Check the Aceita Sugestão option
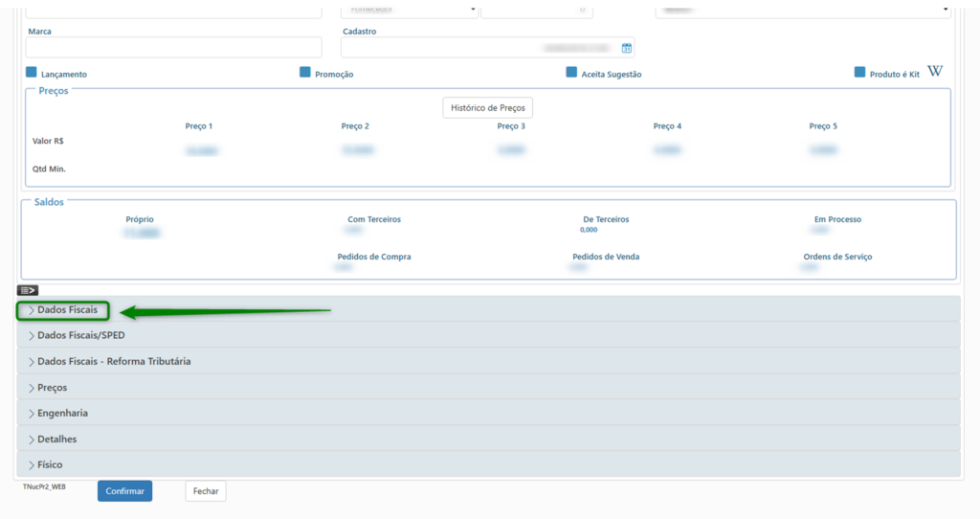Viewport: 980px width, 519px height. pyautogui.click(x=572, y=73)
